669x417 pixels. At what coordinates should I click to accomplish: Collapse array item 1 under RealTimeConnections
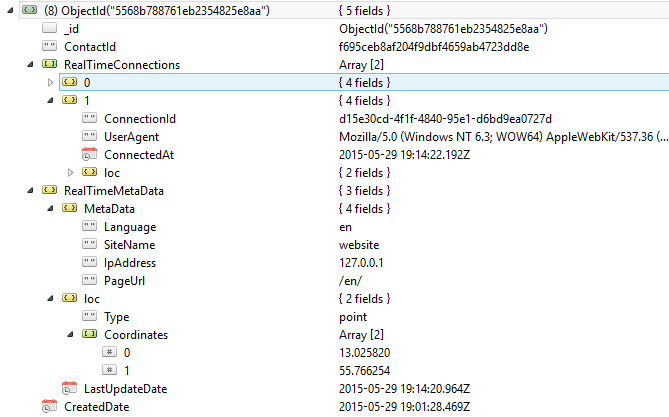point(50,101)
